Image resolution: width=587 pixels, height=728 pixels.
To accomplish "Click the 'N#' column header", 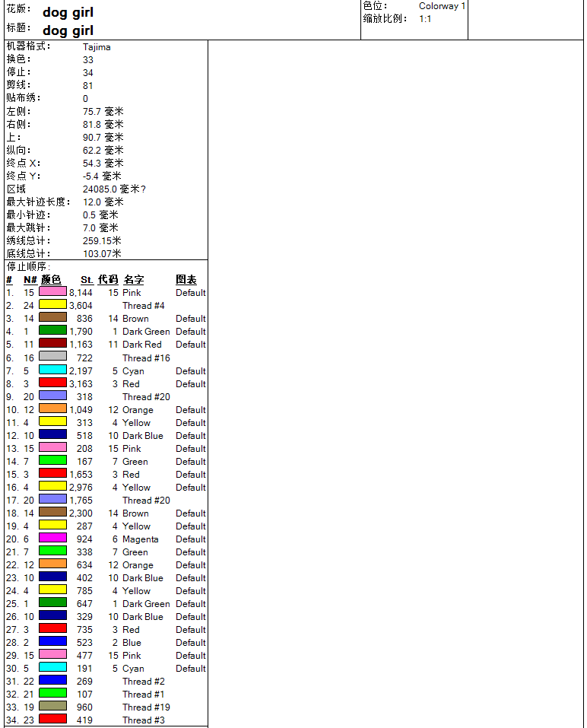I will pos(30,279).
